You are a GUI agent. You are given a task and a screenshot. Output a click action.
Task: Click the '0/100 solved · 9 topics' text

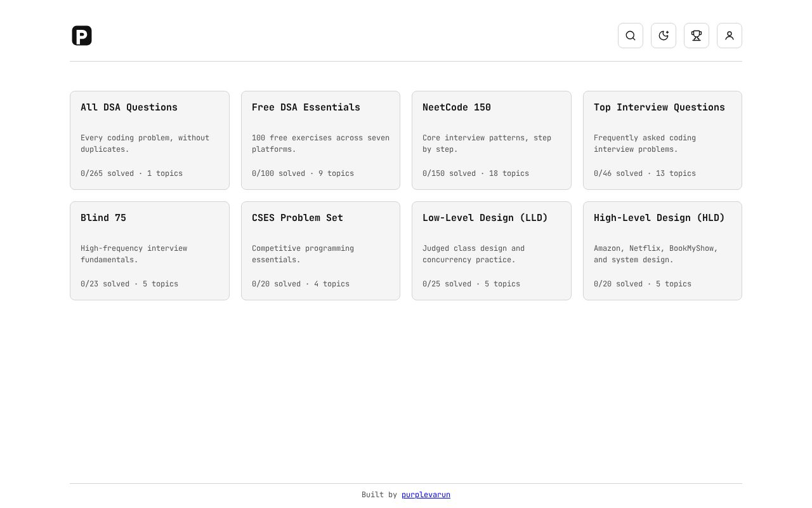tap(303, 173)
